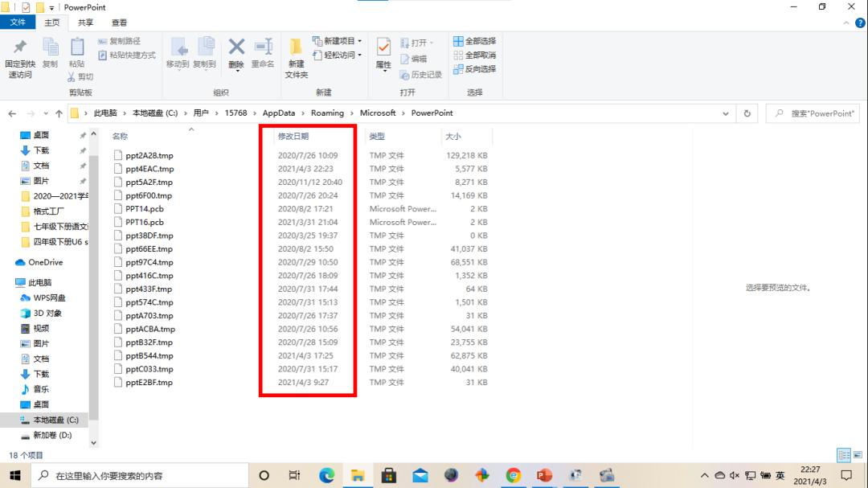Click the PowerPoint taskbar icon
The width and height of the screenshot is (868, 488).
pyautogui.click(x=544, y=475)
